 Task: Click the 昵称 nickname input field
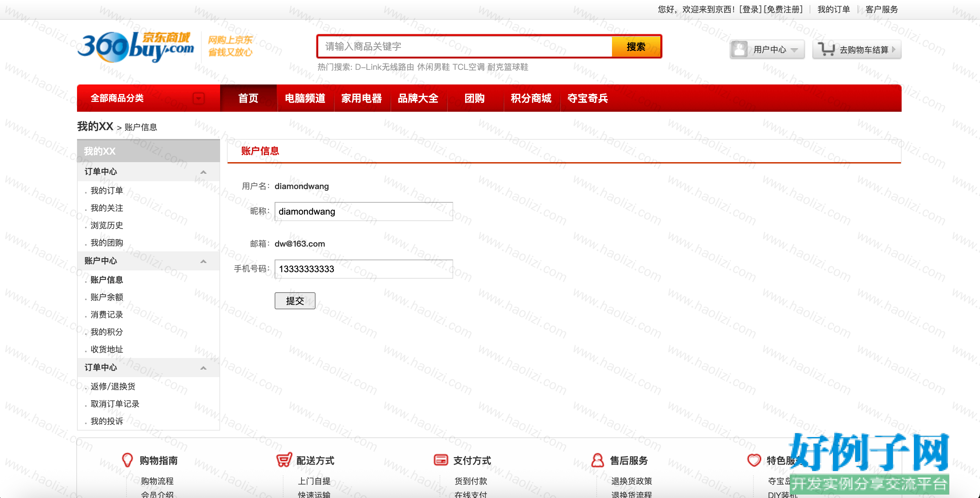pos(364,211)
